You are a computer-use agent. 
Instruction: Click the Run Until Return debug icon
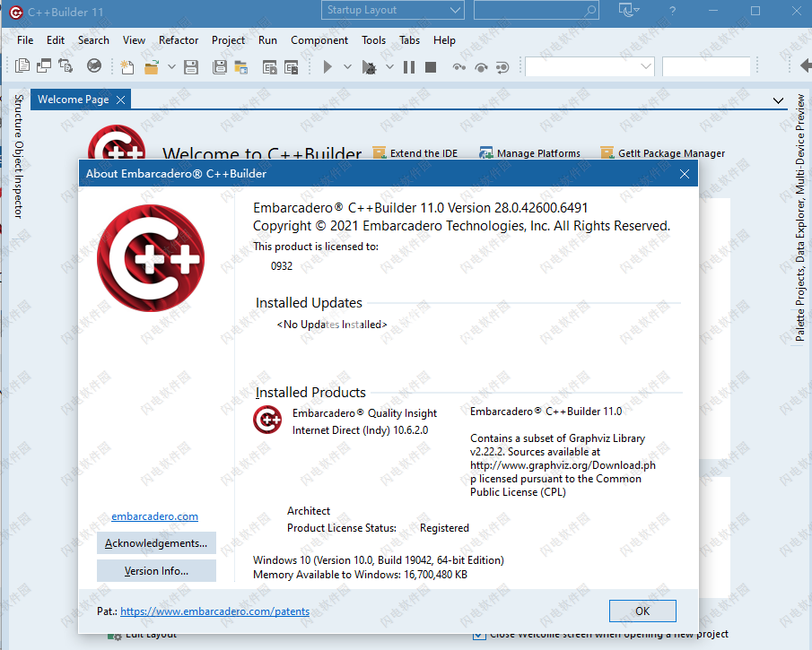click(x=502, y=66)
